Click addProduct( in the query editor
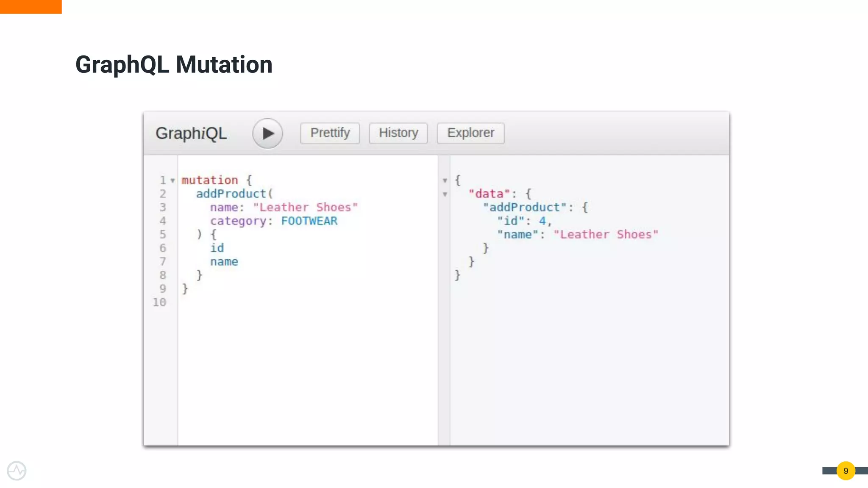Image resolution: width=868 pixels, height=488 pixels. [234, 194]
